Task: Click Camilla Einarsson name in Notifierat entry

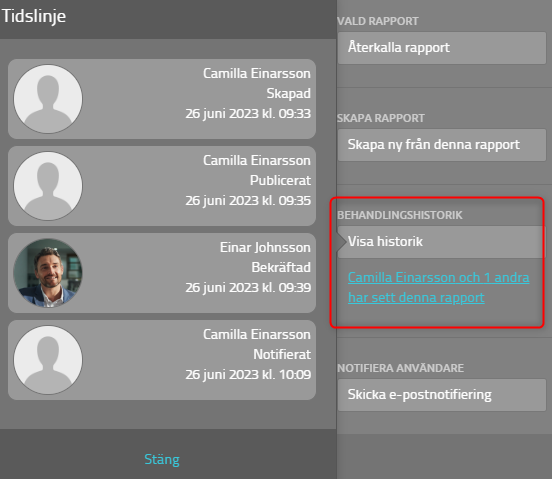Action: [257, 334]
